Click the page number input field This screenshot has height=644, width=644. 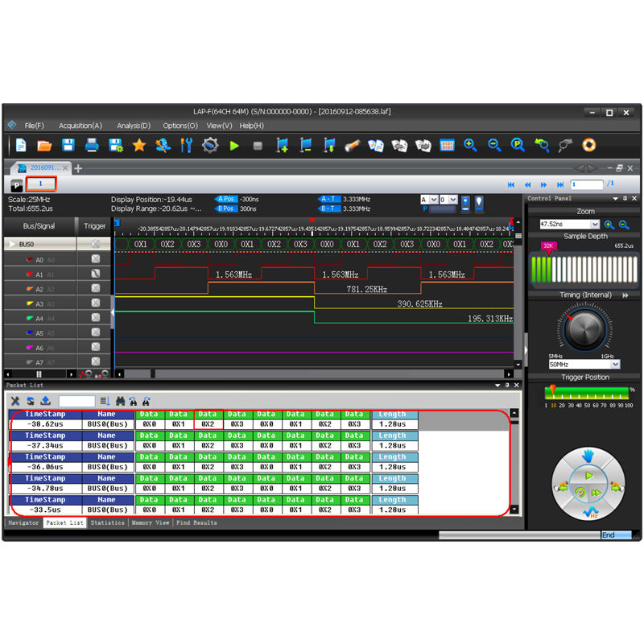[x=587, y=184]
